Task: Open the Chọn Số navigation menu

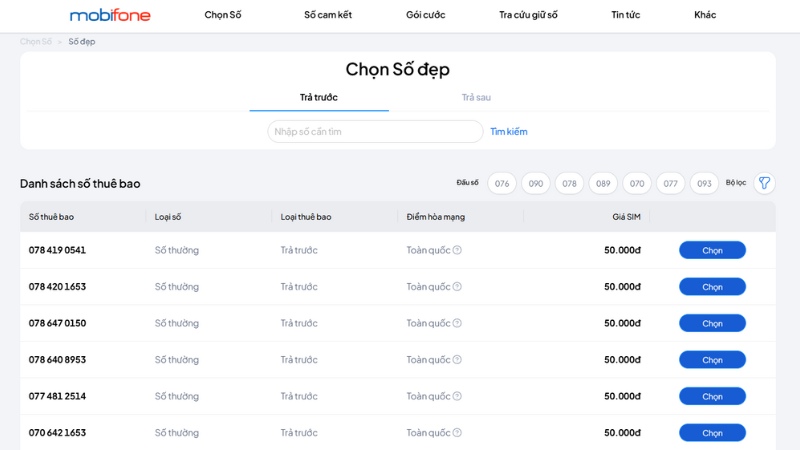Action: [x=223, y=15]
